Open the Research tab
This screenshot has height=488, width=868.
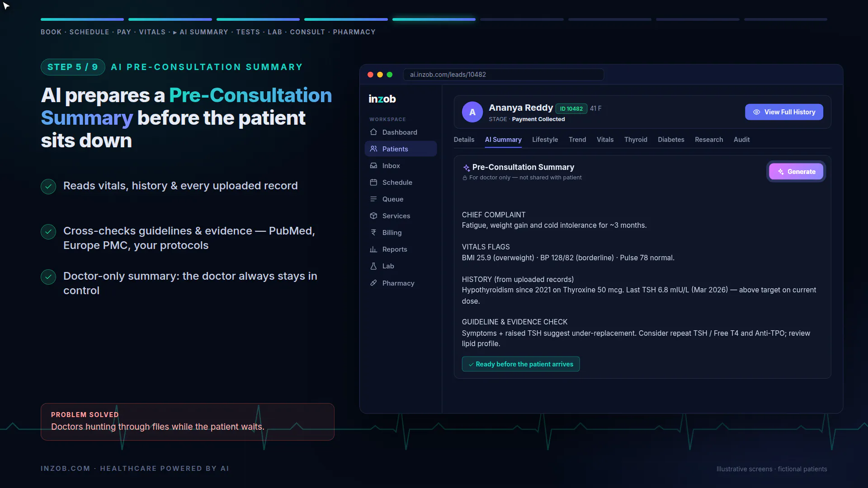point(709,140)
